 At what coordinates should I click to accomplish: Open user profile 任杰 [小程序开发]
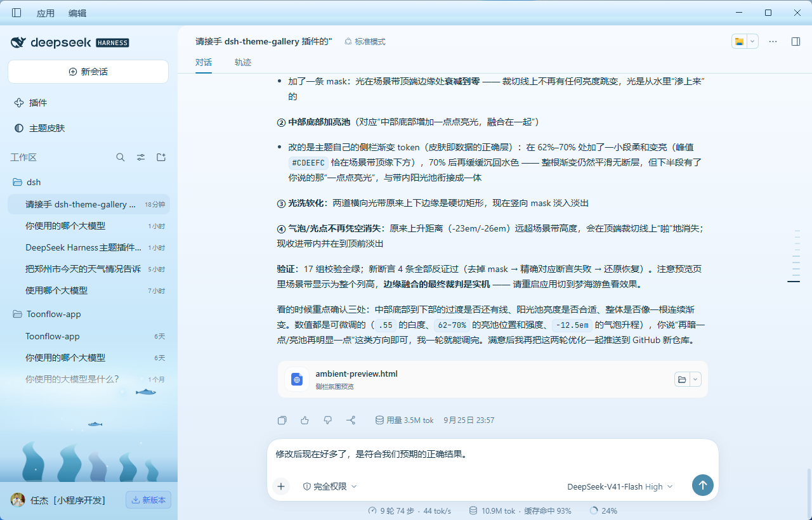point(58,500)
